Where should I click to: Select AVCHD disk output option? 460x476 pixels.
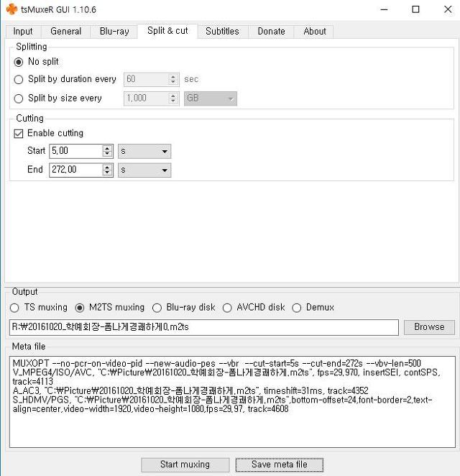coord(227,308)
